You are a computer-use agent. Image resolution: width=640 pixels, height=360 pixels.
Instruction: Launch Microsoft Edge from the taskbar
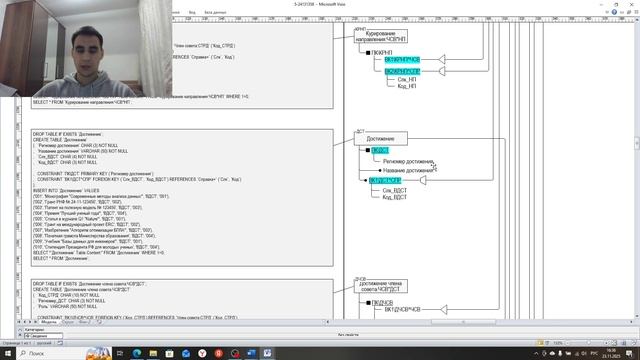point(137,353)
